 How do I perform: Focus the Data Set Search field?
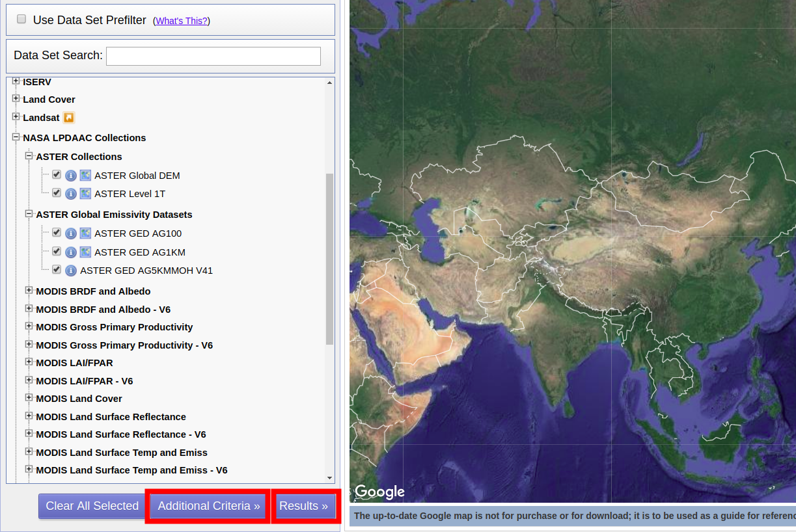point(213,56)
